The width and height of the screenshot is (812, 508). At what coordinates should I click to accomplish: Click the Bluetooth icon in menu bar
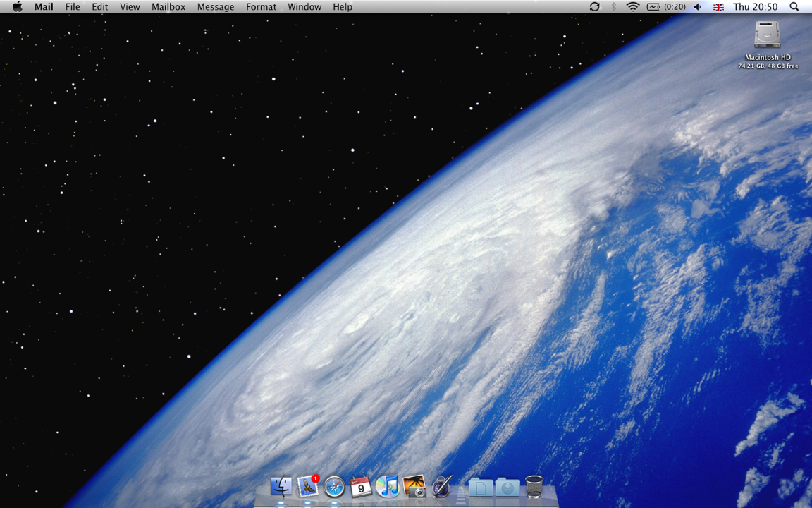point(614,7)
